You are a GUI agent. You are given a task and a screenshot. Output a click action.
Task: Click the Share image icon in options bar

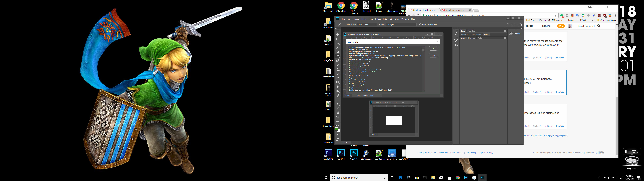(x=520, y=24)
